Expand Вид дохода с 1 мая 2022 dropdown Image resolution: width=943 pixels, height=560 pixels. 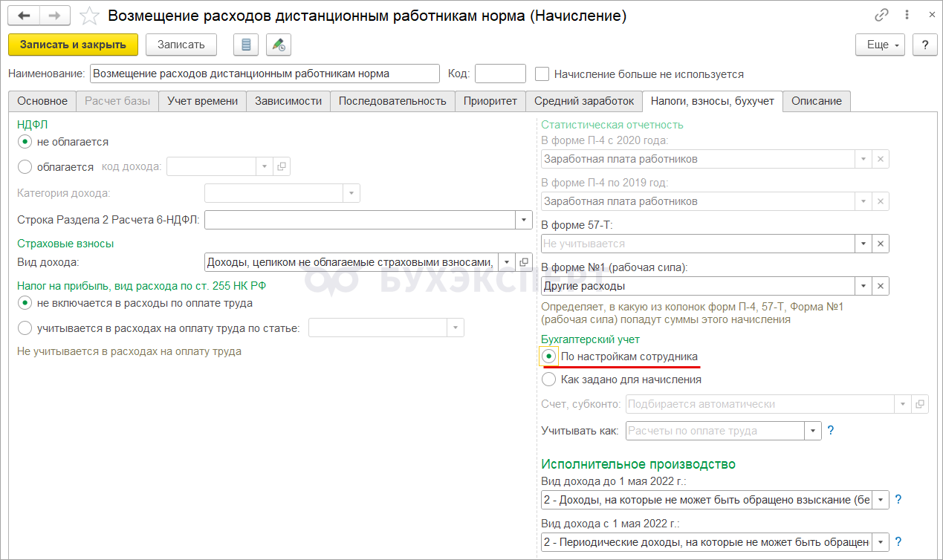point(881,542)
